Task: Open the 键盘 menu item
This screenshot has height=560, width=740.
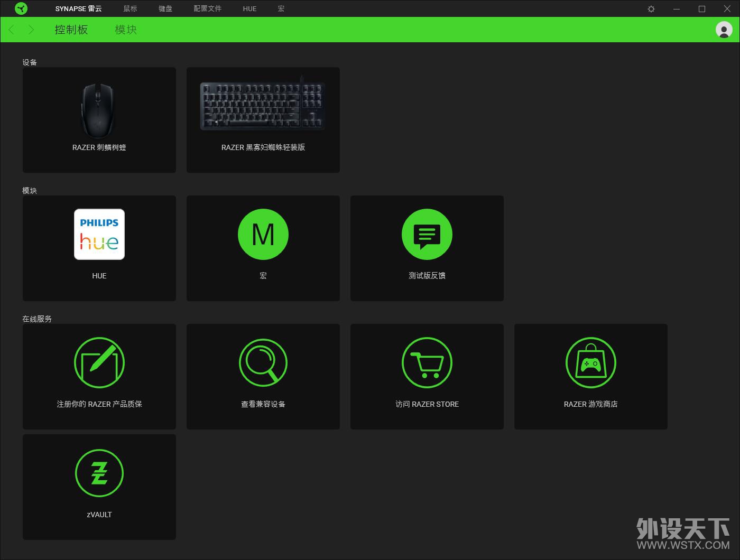Action: coord(165,9)
